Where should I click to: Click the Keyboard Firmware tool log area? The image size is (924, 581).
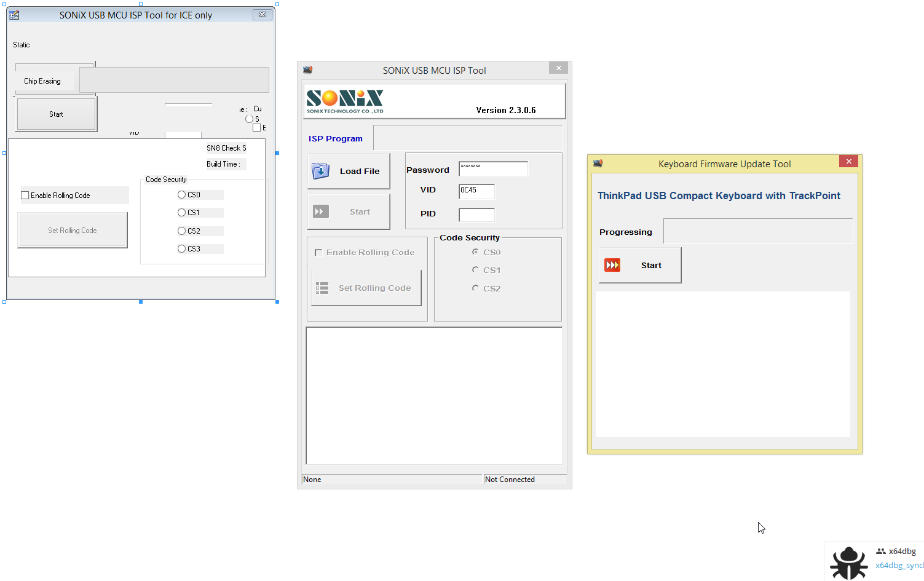pyautogui.click(x=723, y=364)
